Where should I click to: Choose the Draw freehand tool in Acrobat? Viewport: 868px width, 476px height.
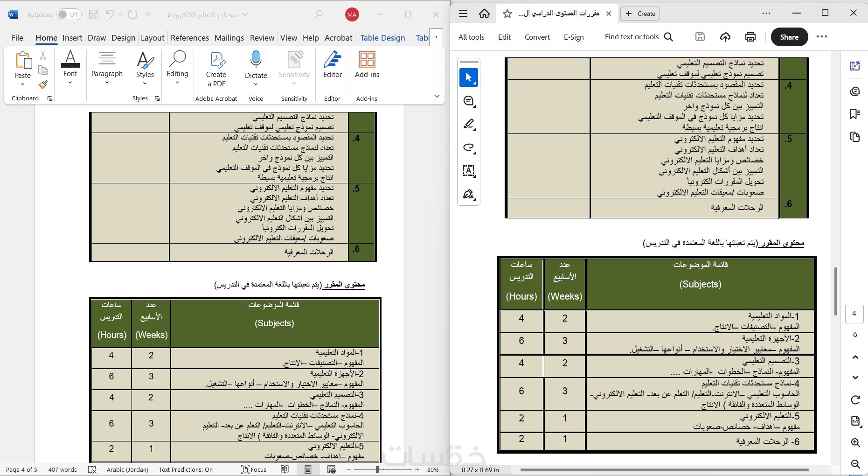[469, 147]
